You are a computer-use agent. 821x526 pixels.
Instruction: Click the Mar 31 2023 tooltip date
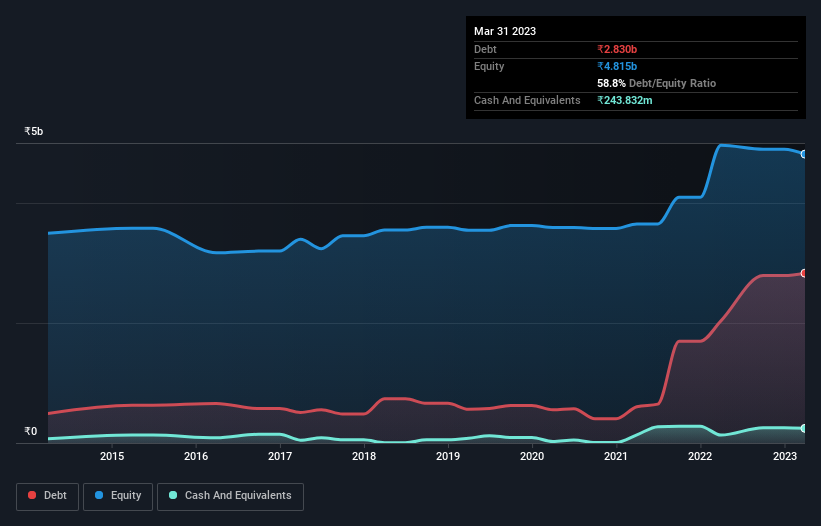(505, 31)
